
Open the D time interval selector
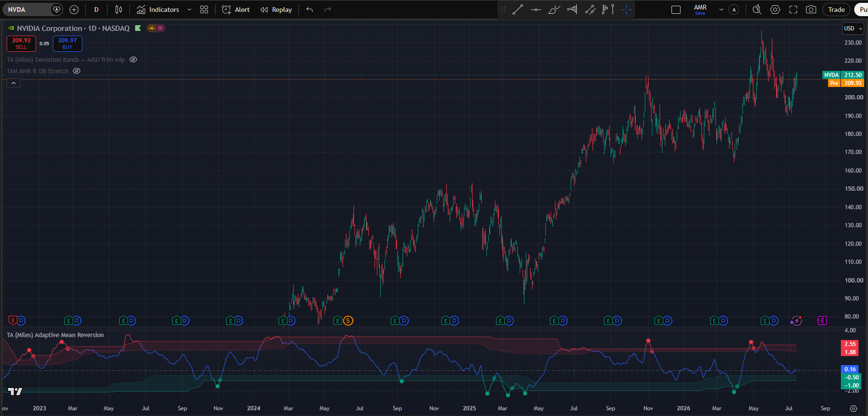click(x=96, y=10)
